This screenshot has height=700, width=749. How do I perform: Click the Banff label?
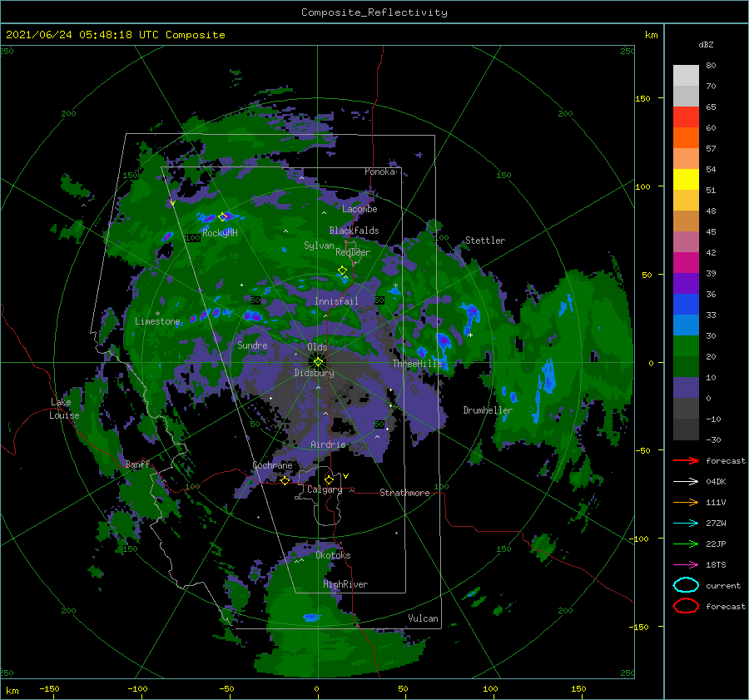[x=137, y=464]
